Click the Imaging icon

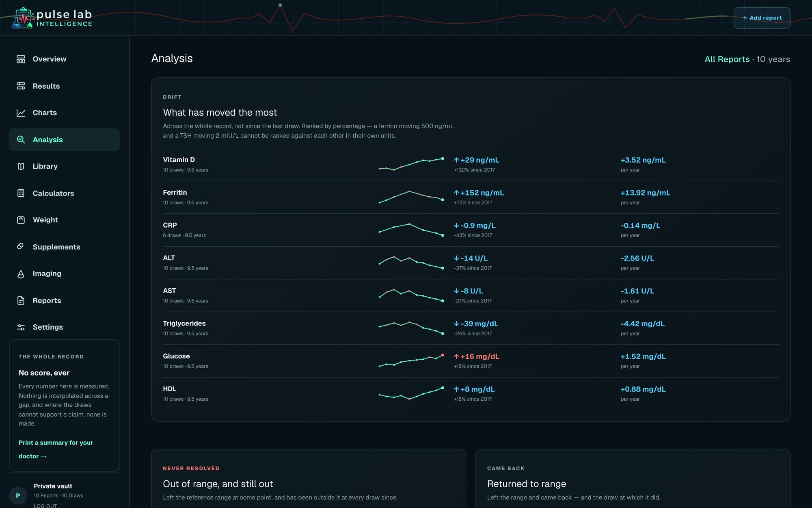[x=21, y=274]
